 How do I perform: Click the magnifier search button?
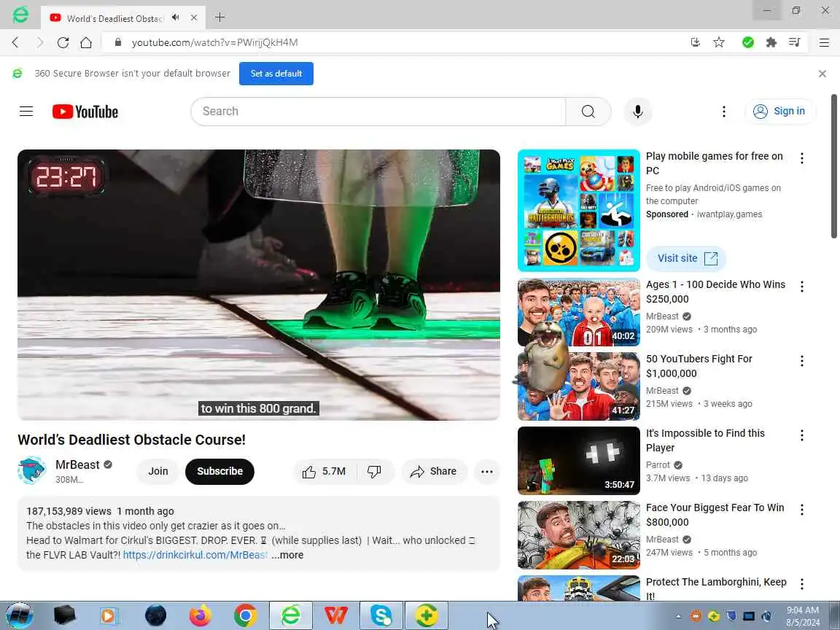(588, 112)
